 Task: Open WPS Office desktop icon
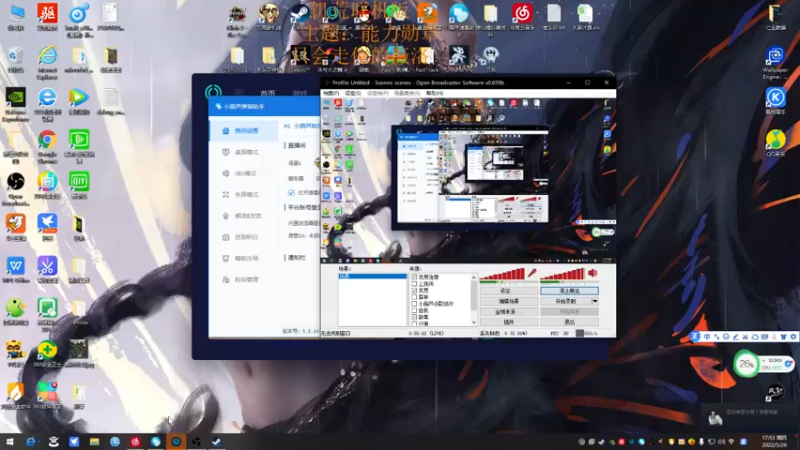click(x=16, y=270)
